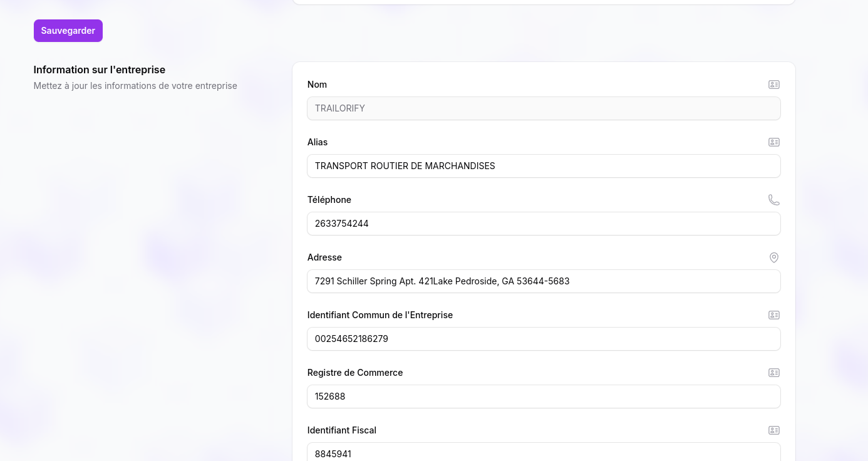Click the "Téléphone" field label

329,200
